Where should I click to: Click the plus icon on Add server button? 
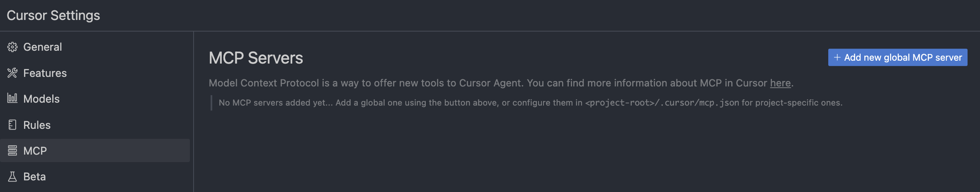pos(837,57)
